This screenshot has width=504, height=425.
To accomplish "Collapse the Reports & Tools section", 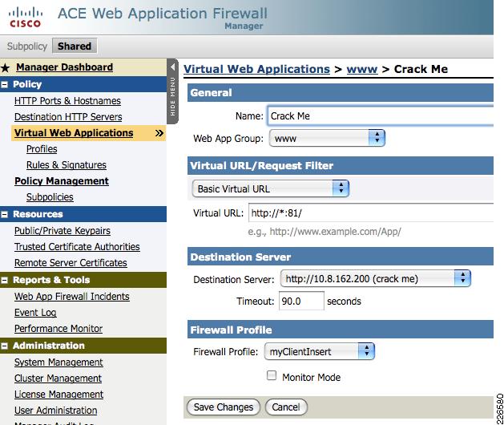I will (5, 280).
